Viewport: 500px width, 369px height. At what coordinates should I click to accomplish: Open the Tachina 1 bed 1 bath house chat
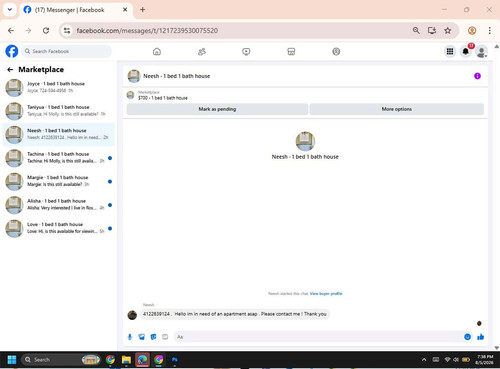click(59, 158)
